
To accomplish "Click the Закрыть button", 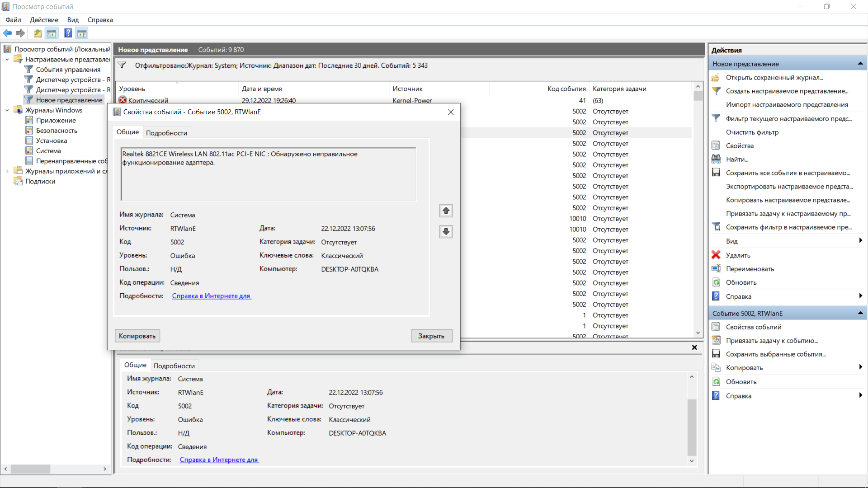I will 431,336.
